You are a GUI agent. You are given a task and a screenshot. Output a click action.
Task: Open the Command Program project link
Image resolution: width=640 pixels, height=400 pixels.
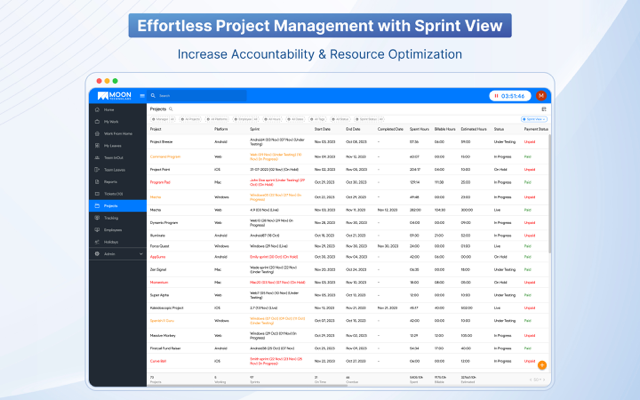coord(165,157)
